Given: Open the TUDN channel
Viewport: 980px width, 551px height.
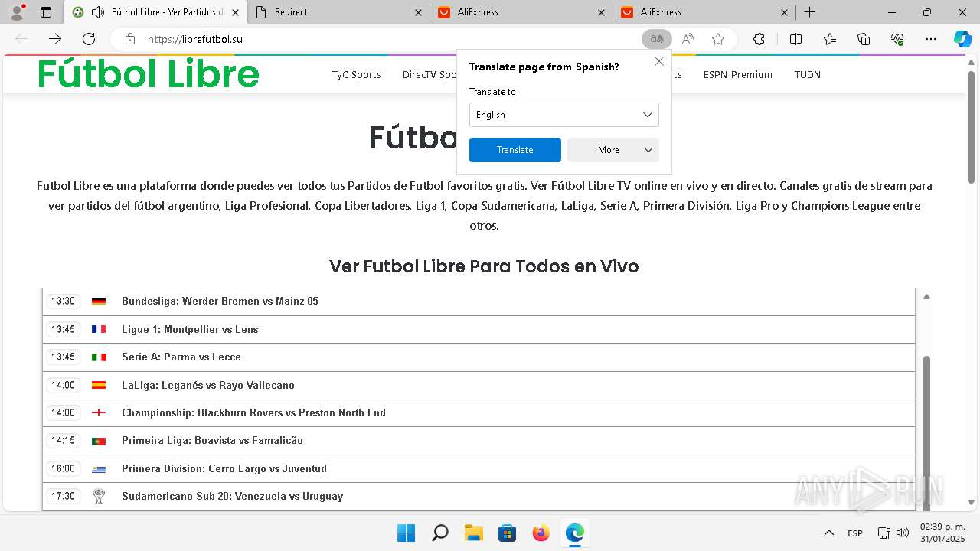Looking at the screenshot, I should click(808, 74).
